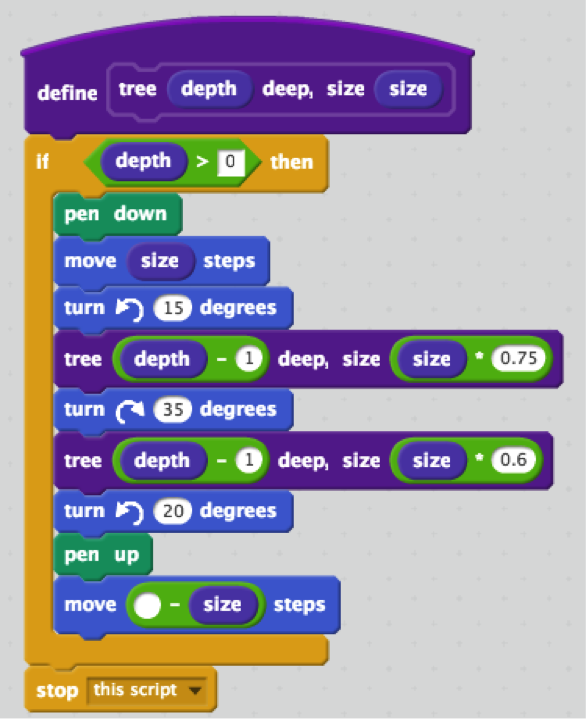Click the first recursive tree call block

pyautogui.click(x=308, y=359)
